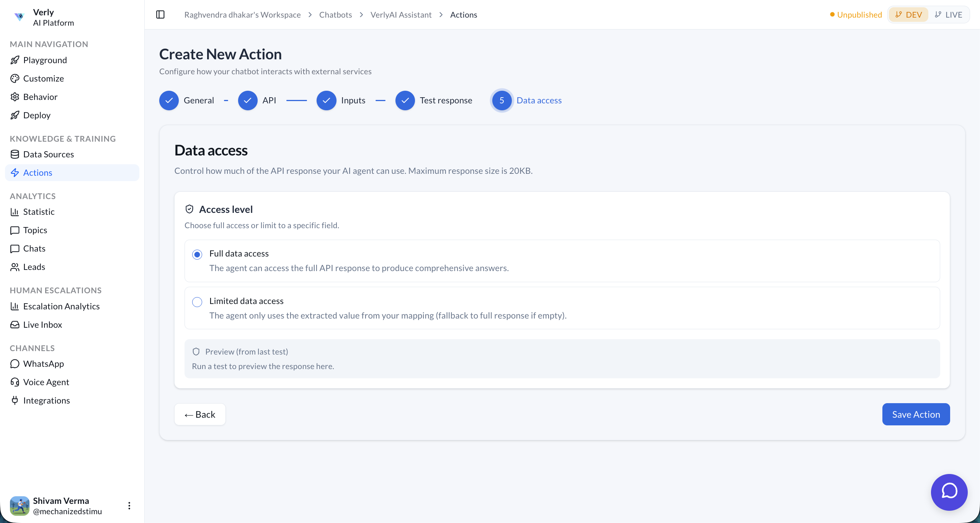Switch environment to LIVE
Viewport: 980px width, 523px height.
(949, 15)
